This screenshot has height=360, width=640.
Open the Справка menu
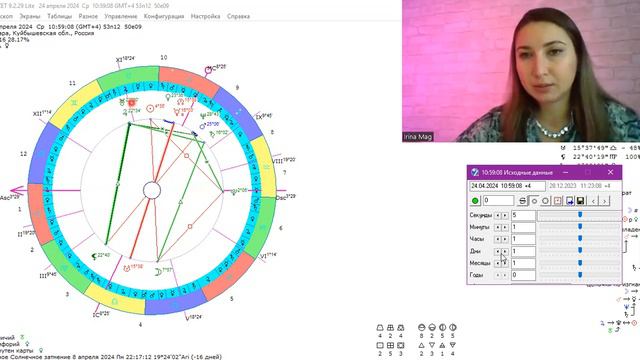(x=238, y=16)
